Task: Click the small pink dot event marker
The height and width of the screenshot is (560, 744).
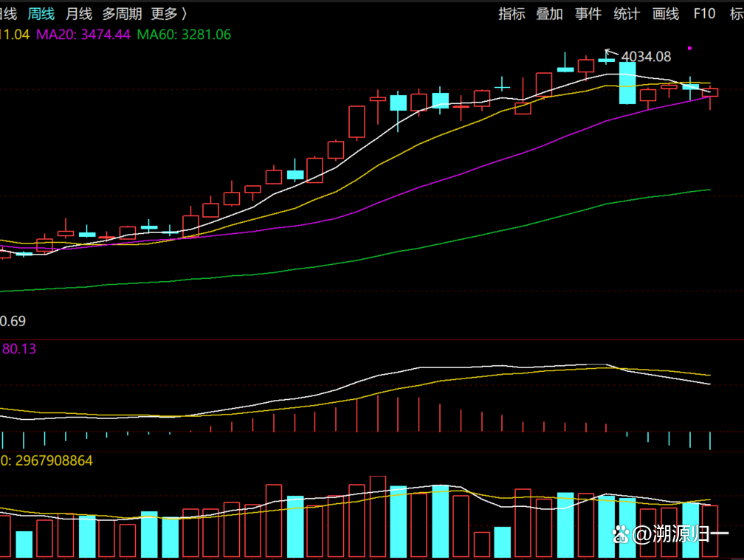Action: pos(689,48)
